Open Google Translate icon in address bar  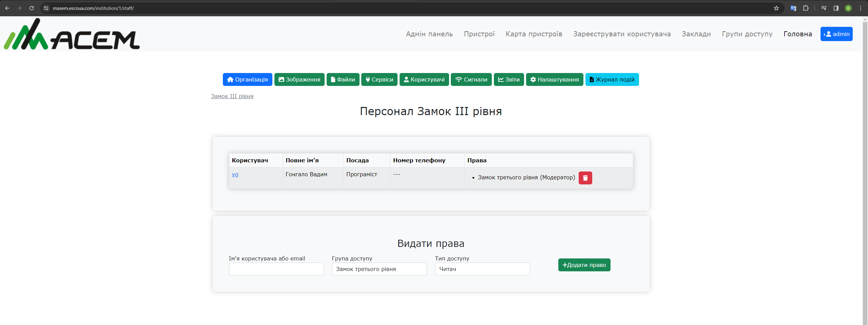(x=793, y=8)
